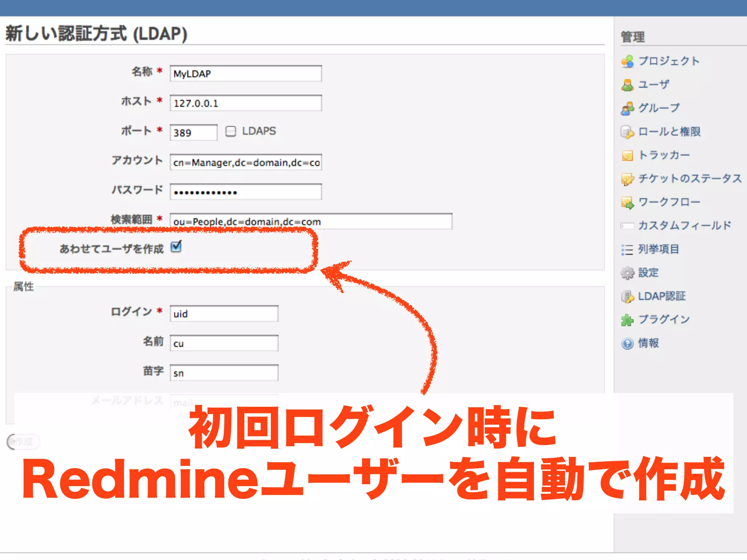Click the パスワード field
The width and height of the screenshot is (747, 560).
tap(246, 191)
